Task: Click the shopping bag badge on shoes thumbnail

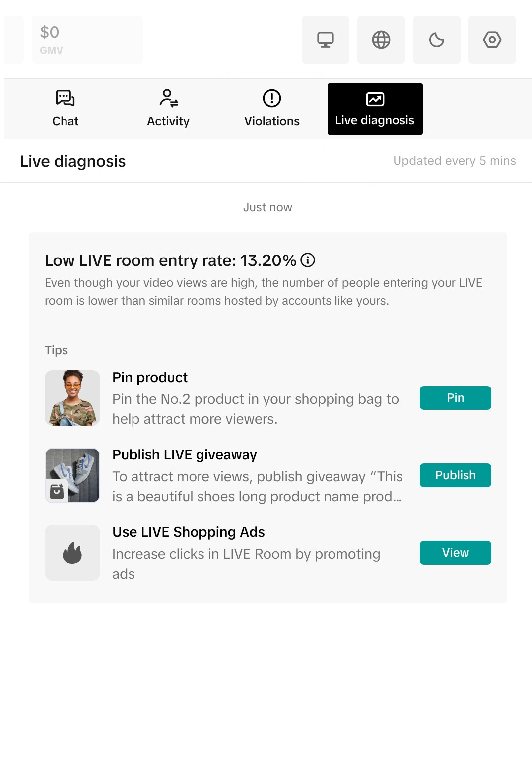Action: [x=57, y=491]
